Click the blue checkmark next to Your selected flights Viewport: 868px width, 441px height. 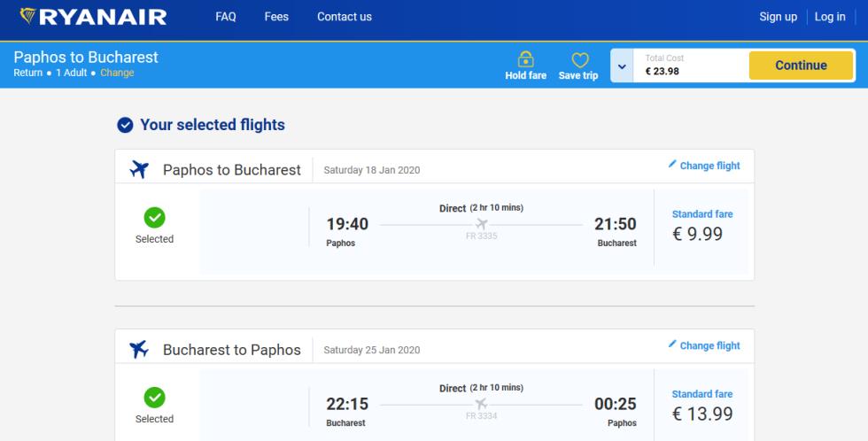(x=125, y=125)
